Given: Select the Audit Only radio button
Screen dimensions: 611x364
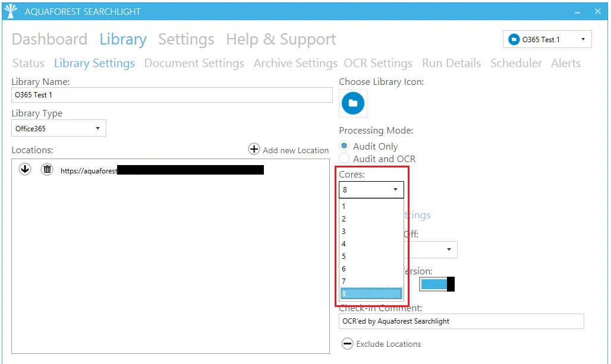Looking at the screenshot, I should pyautogui.click(x=344, y=146).
